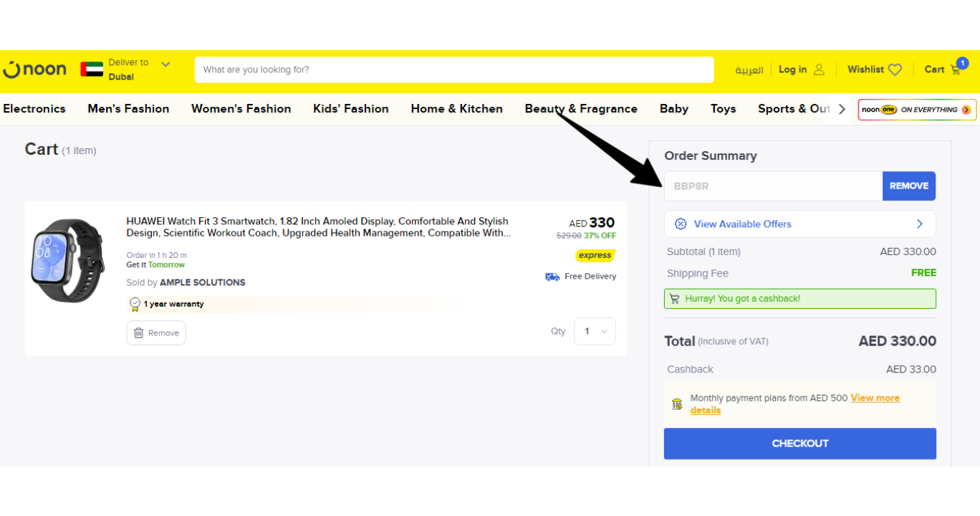Click the Cashback AED 33.00 value
Screen dimensions: 980x516
point(911,369)
